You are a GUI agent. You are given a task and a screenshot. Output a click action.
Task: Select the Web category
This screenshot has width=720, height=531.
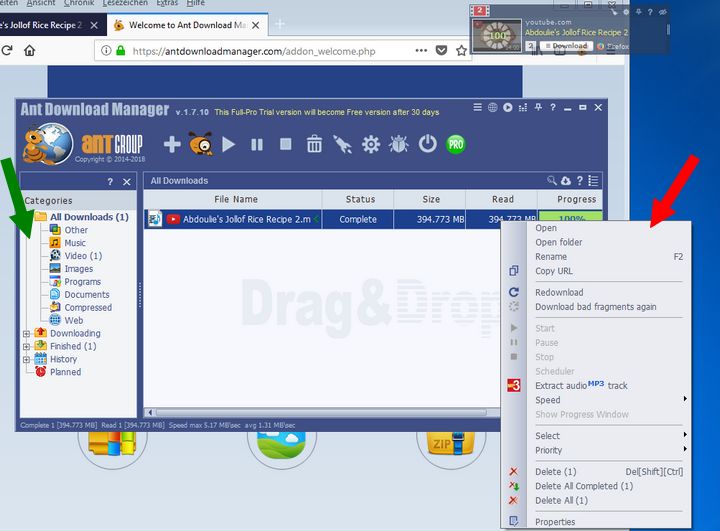tap(73, 320)
